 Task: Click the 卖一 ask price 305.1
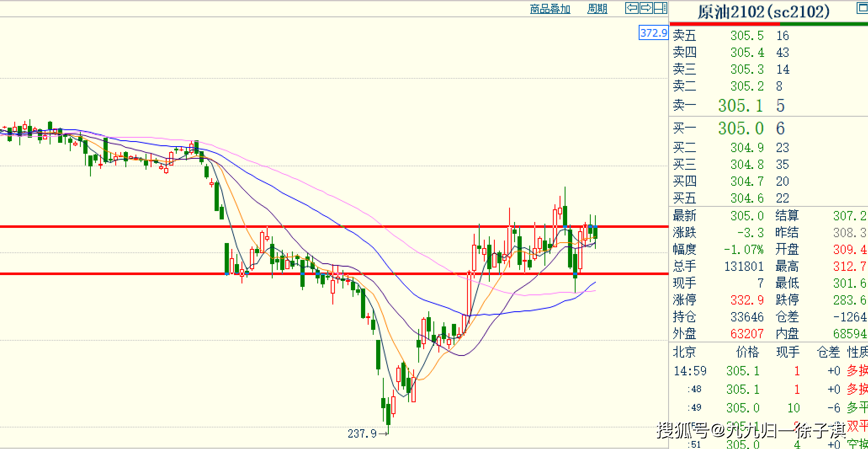[x=740, y=105]
